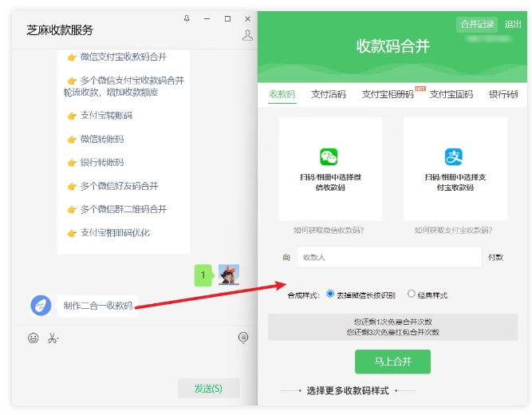532x415 pixels.
Task: Focus the 收款人 input field
Action: [389, 257]
